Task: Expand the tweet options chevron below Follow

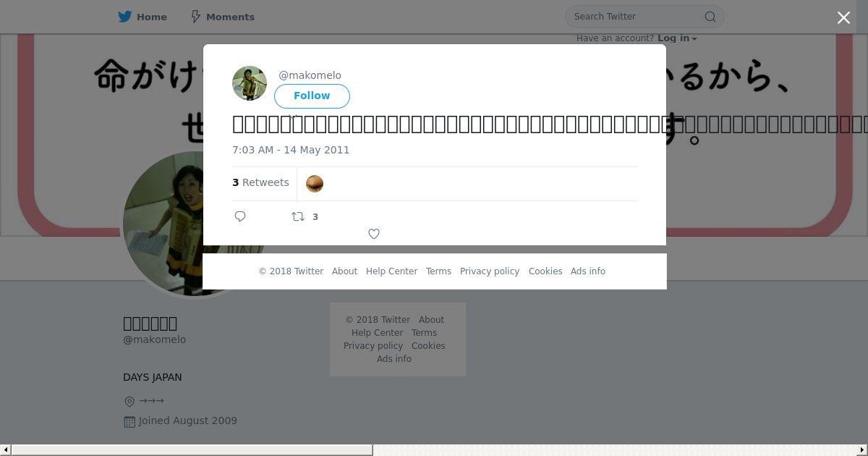Action: pyautogui.click(x=293, y=116)
